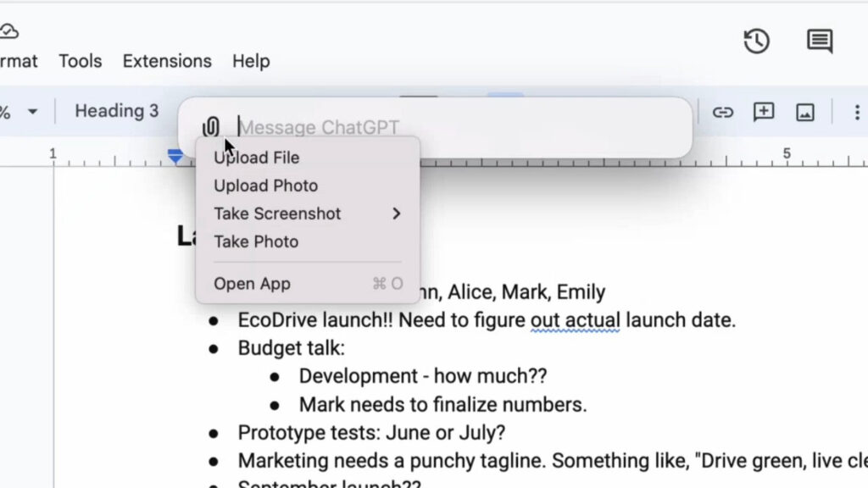Click the insert link icon
This screenshot has width=868, height=488.
point(722,113)
